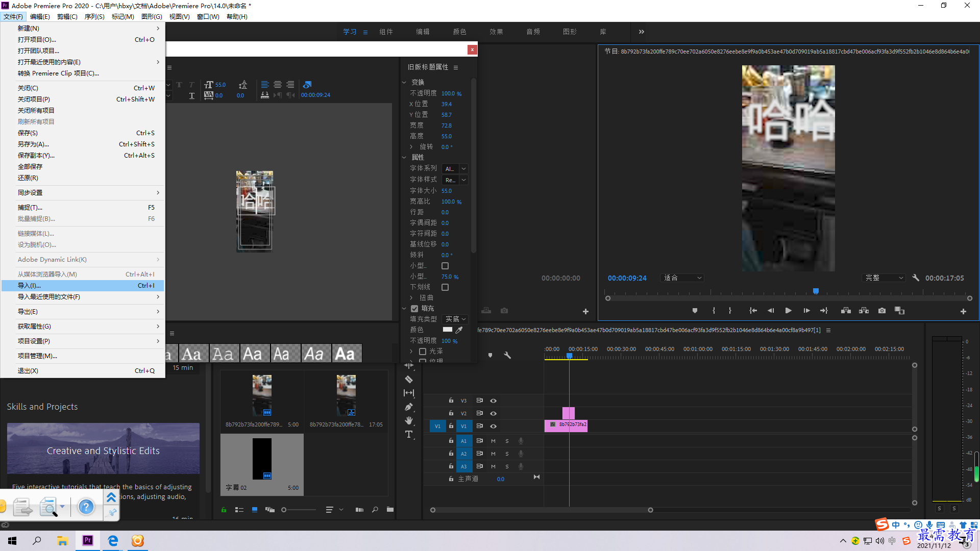980x551 pixels.
Task: Select 导入(I)... from File menu
Action: [83, 286]
